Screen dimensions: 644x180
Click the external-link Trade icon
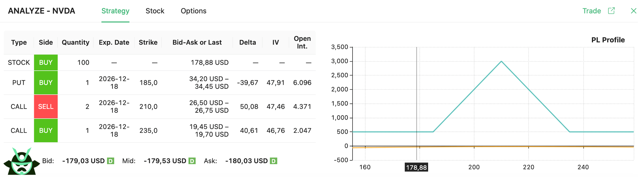pyautogui.click(x=611, y=11)
